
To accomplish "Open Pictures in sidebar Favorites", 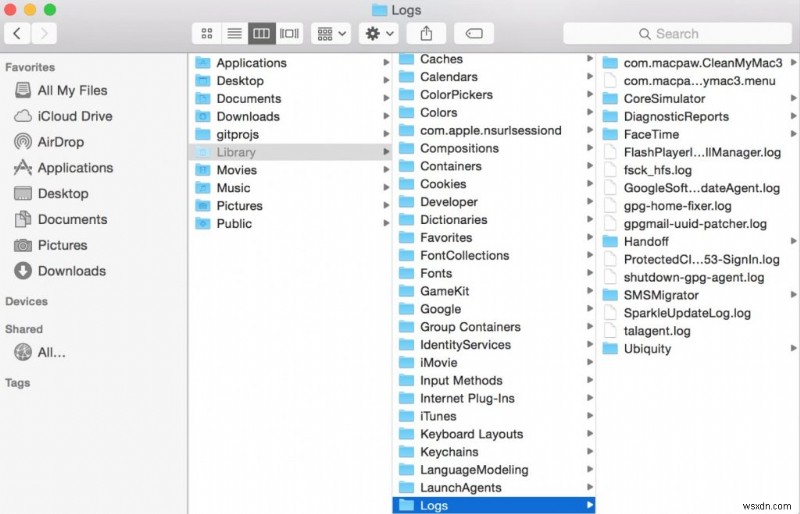I will coord(51,245).
